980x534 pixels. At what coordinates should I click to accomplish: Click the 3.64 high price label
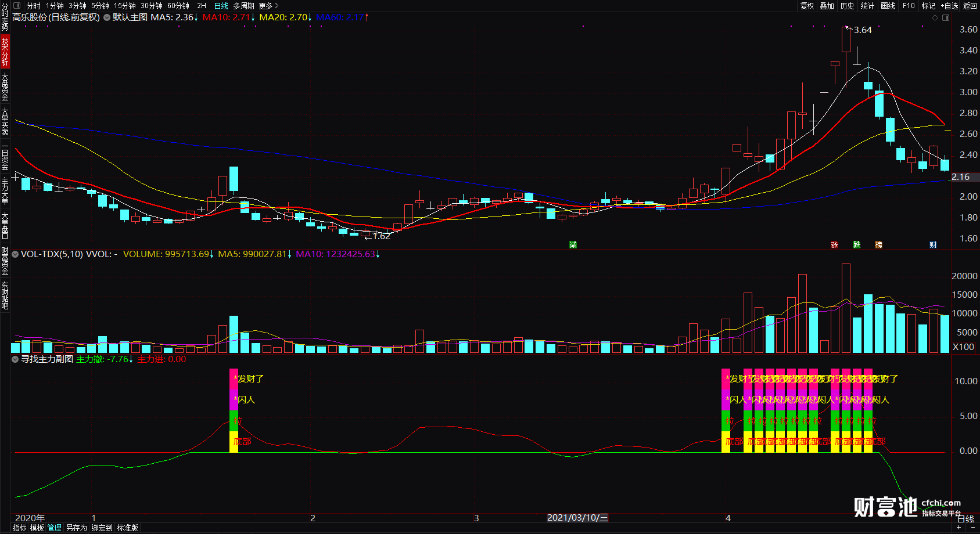coord(863,30)
